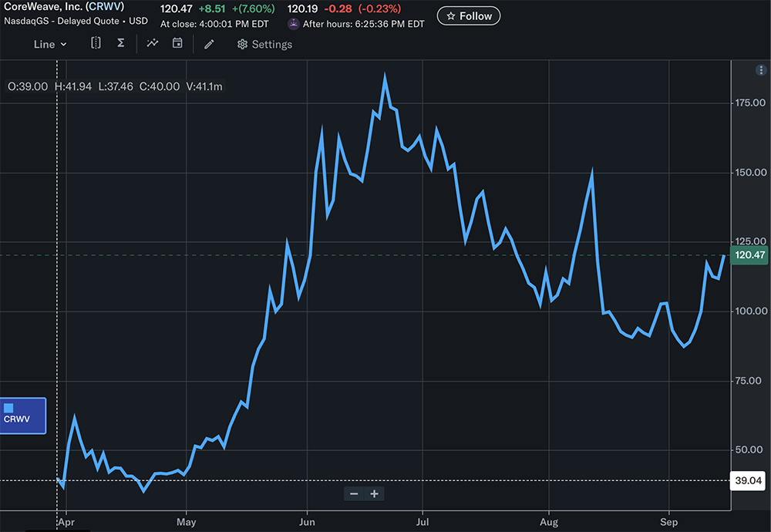Screen dimensions: 771x532
Task: Open the calendar events icon
Action: pos(177,44)
